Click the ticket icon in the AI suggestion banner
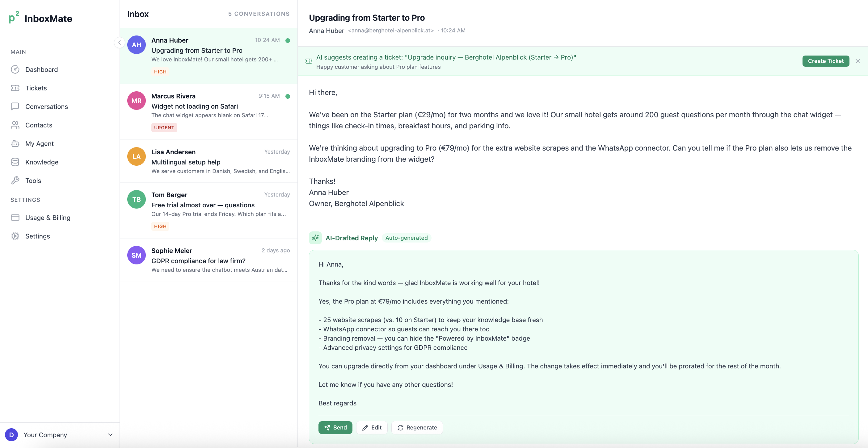 (309, 61)
